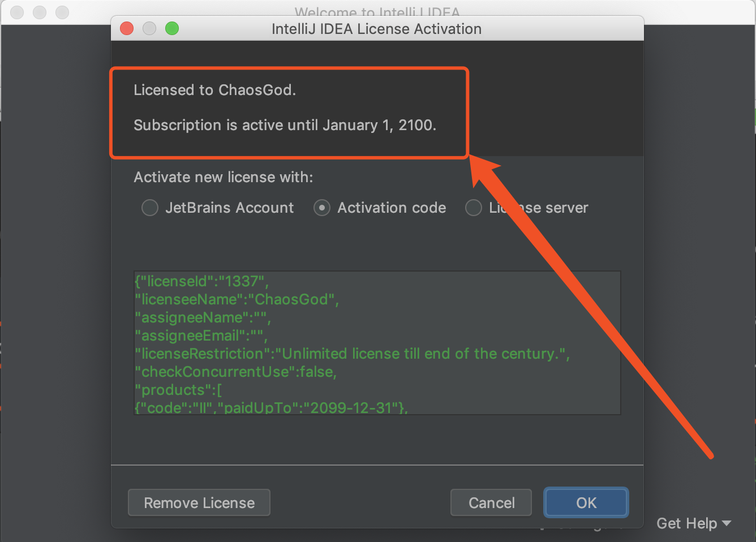The image size is (756, 542).
Task: Click the green zoom button of the dialog
Action: tap(172, 28)
